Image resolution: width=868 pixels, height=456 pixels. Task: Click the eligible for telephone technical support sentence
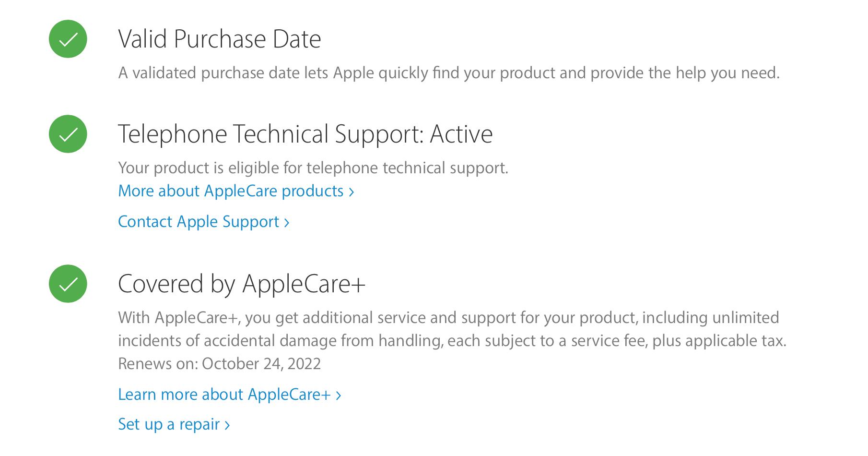tap(313, 168)
